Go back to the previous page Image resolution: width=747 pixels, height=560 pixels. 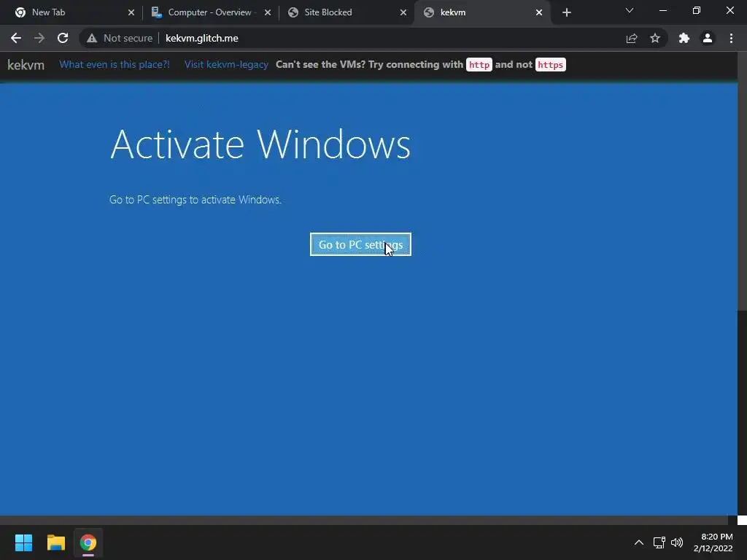(16, 38)
